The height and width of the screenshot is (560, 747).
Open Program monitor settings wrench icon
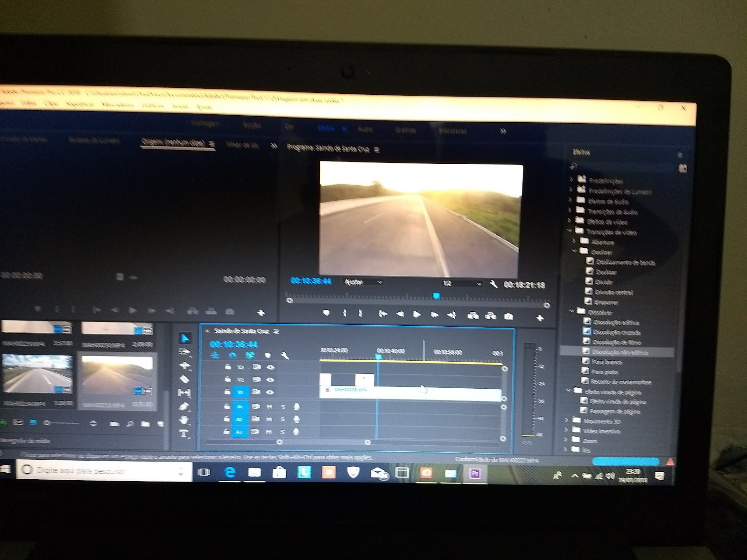(x=493, y=284)
